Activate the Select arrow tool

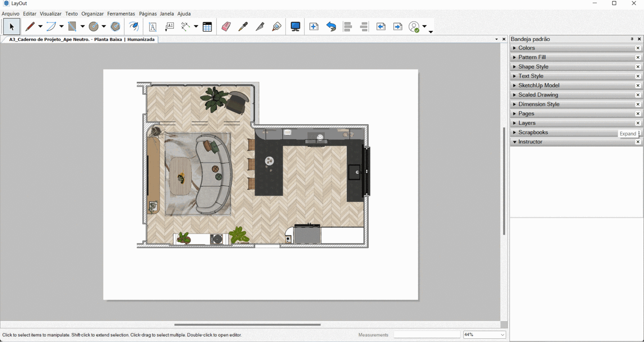pos(12,27)
